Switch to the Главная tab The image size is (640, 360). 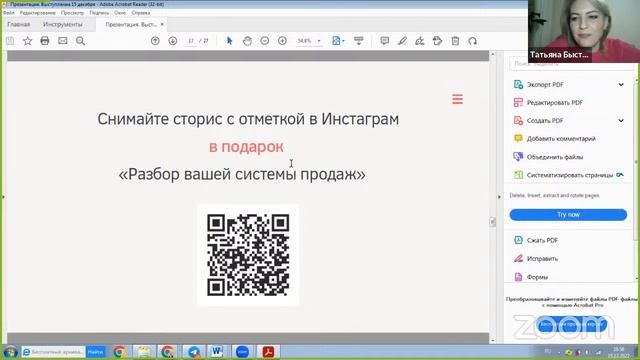point(19,24)
